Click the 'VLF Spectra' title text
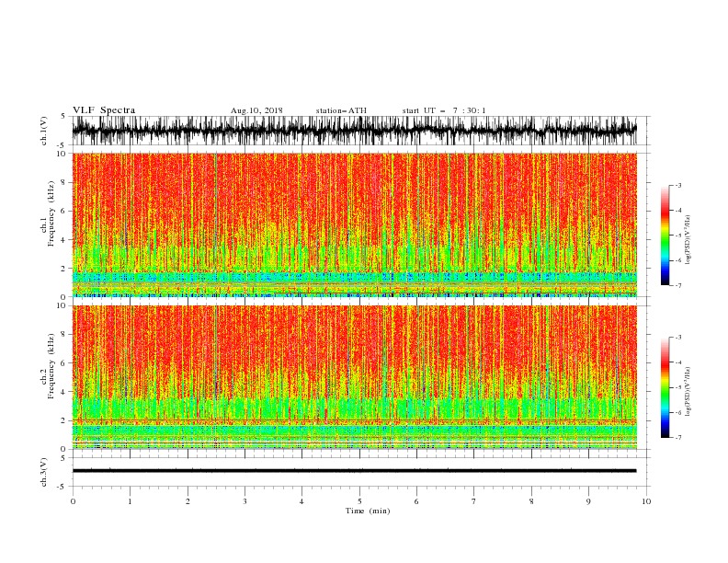 pos(104,110)
